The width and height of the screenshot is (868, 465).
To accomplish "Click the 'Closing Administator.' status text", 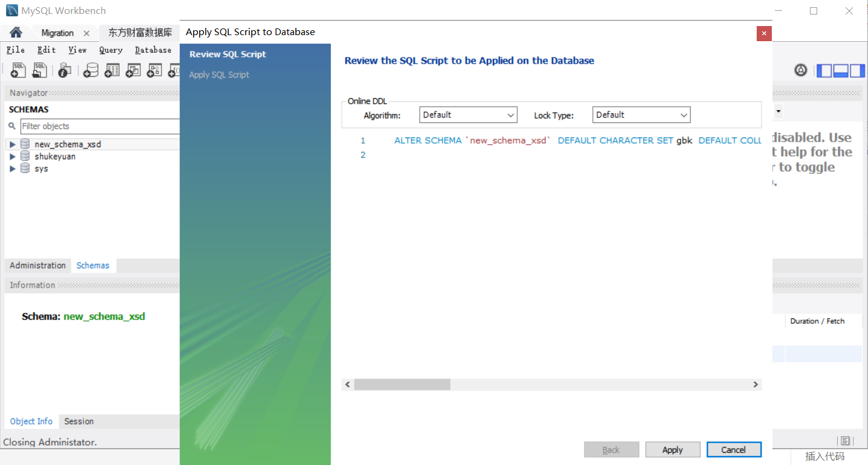I will click(50, 442).
